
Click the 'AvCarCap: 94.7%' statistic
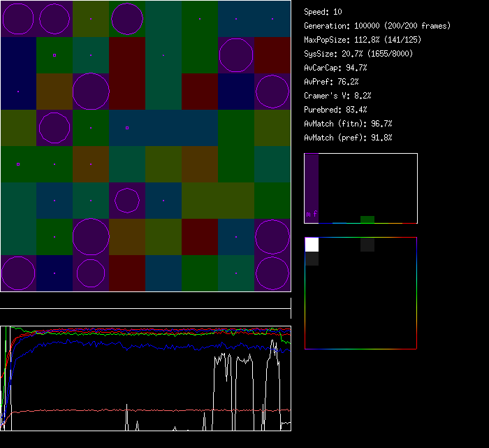[x=335, y=68]
